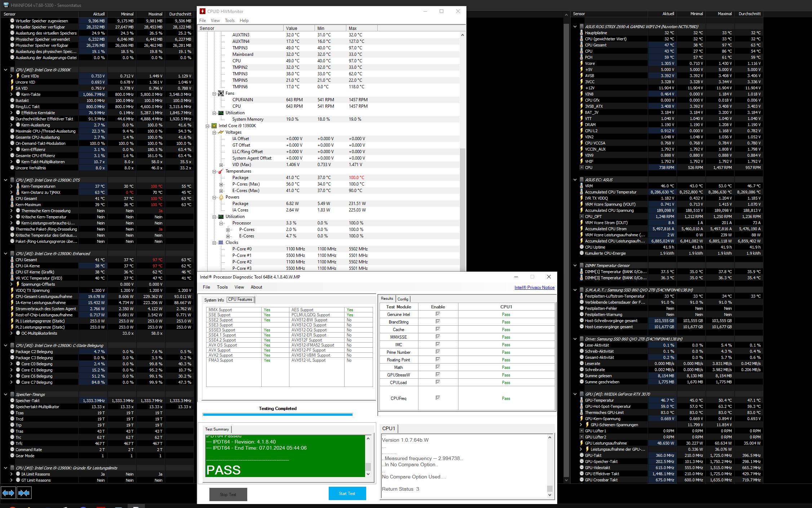Click the expand-panels blue arrows icon
The width and height of the screenshot is (812, 508).
pos(8,493)
